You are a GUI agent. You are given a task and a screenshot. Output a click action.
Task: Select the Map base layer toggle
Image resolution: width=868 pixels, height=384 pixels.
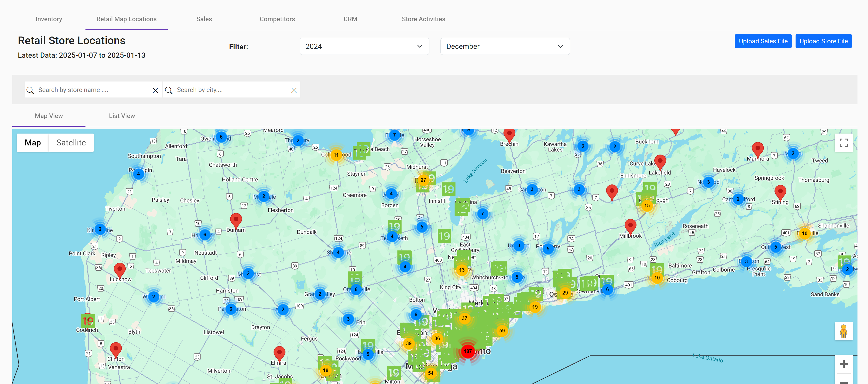33,142
